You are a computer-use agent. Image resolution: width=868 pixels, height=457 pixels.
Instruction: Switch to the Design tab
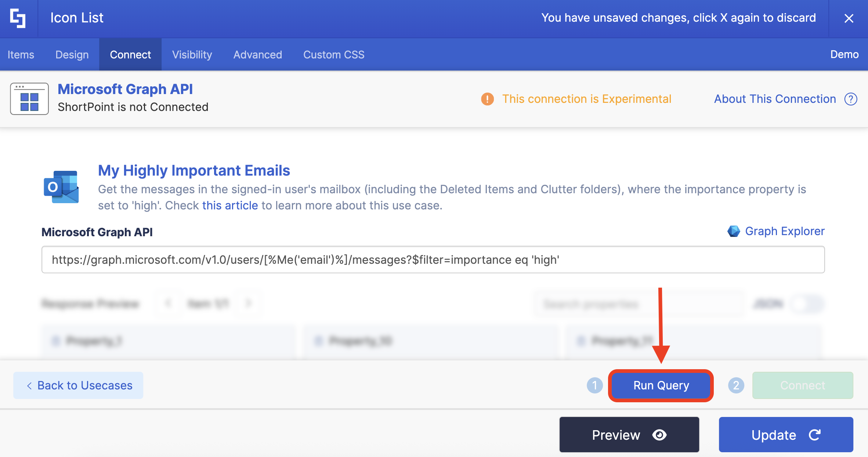coord(72,55)
